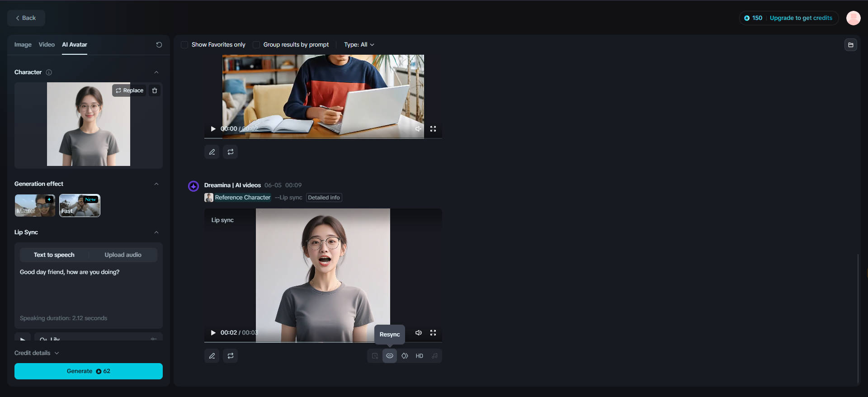Image resolution: width=868 pixels, height=397 pixels.
Task: Upscale the video with HD
Action: click(x=420, y=356)
